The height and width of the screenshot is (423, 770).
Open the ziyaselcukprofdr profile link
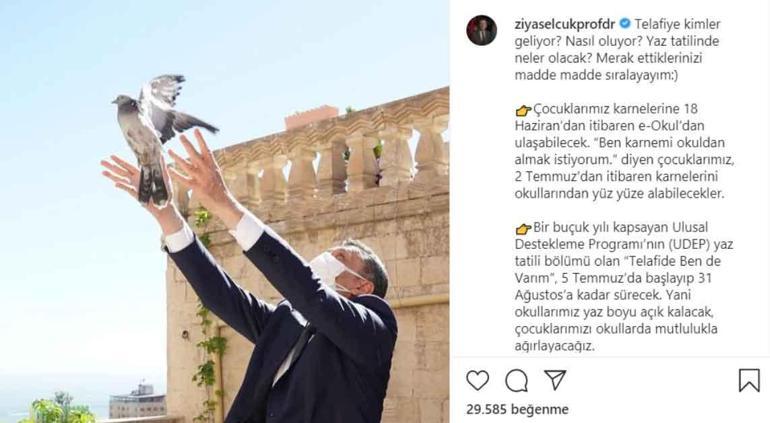pyautogui.click(x=565, y=24)
